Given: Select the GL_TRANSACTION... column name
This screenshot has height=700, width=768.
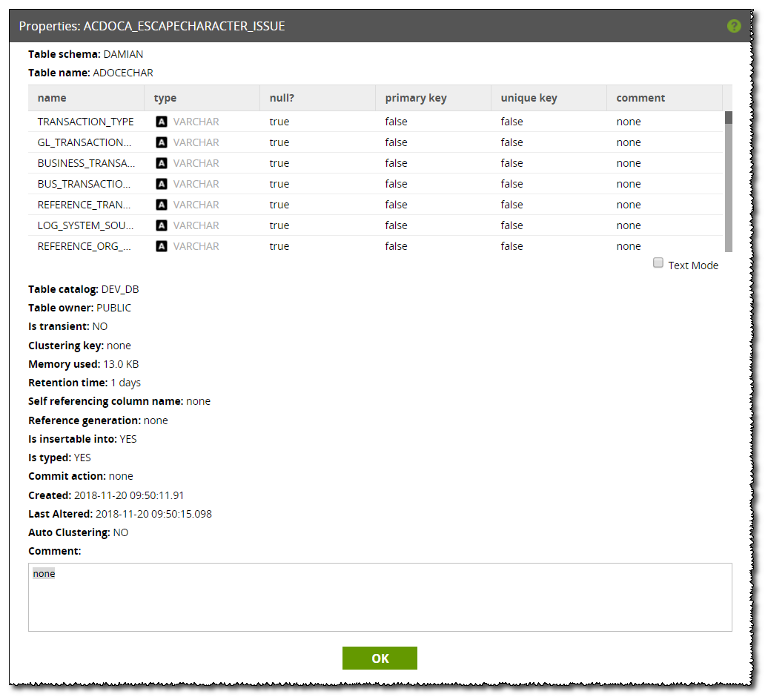Looking at the screenshot, I should coord(85,142).
